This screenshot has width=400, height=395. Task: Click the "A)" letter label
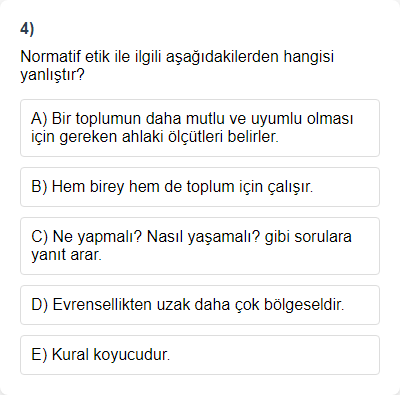click(39, 119)
